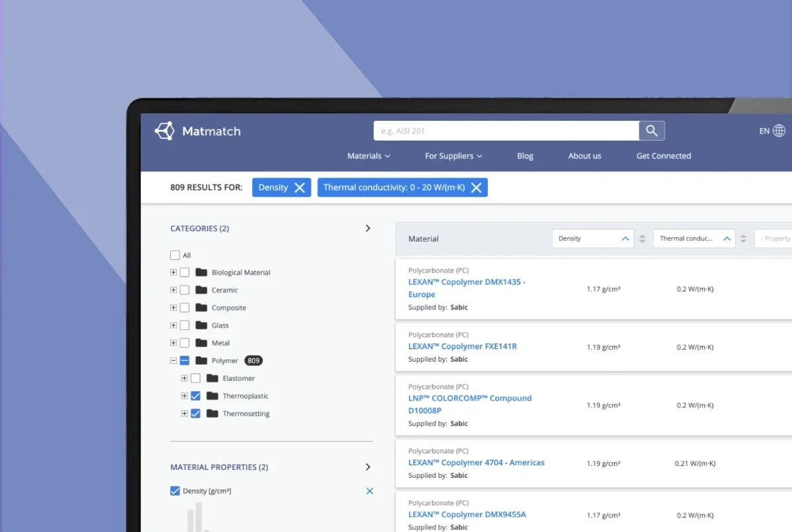Click the search magnifier button

(x=651, y=131)
